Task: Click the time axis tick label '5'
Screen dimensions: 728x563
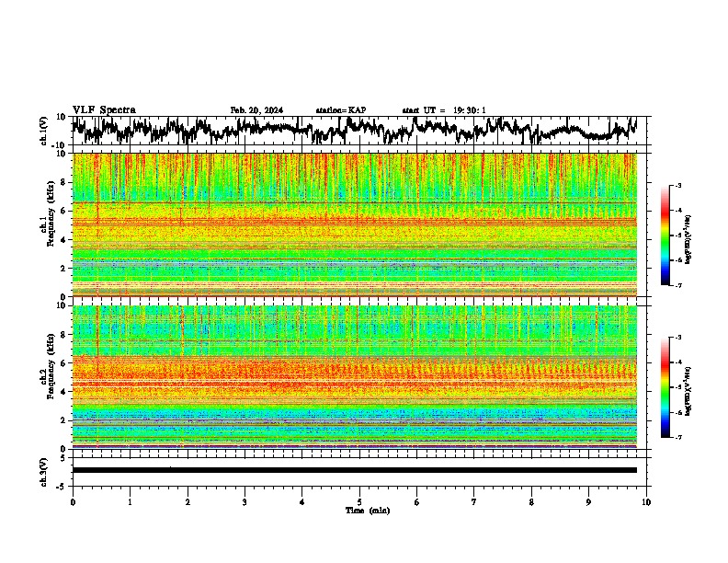Action: pos(359,502)
